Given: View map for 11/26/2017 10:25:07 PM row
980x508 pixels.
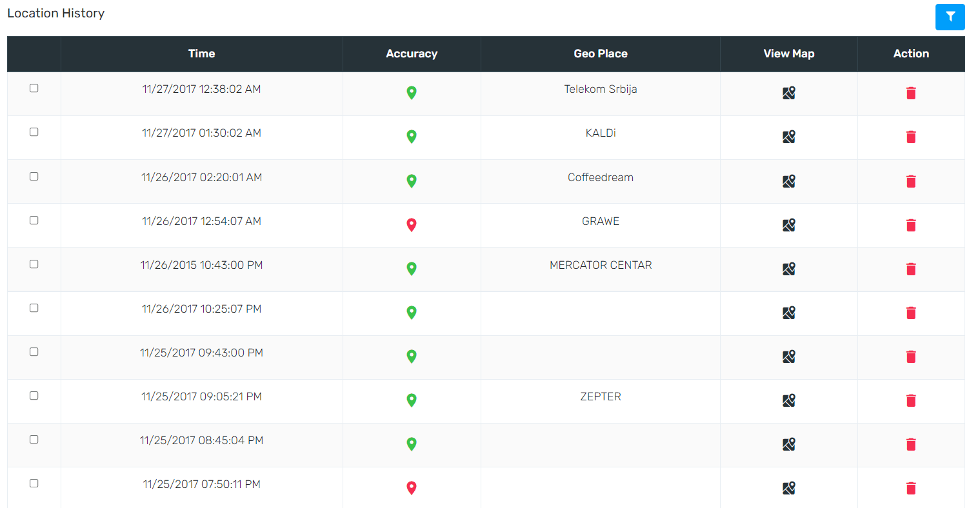Looking at the screenshot, I should tap(789, 313).
